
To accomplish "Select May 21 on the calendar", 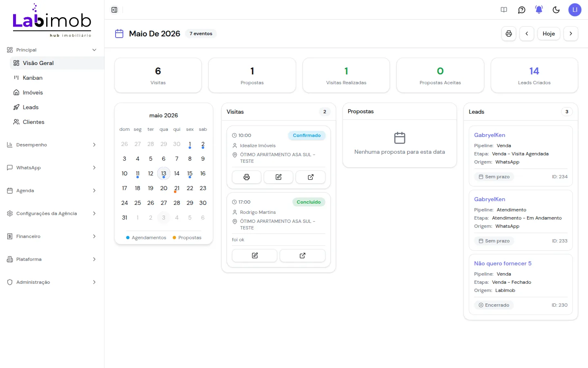I will click(177, 188).
